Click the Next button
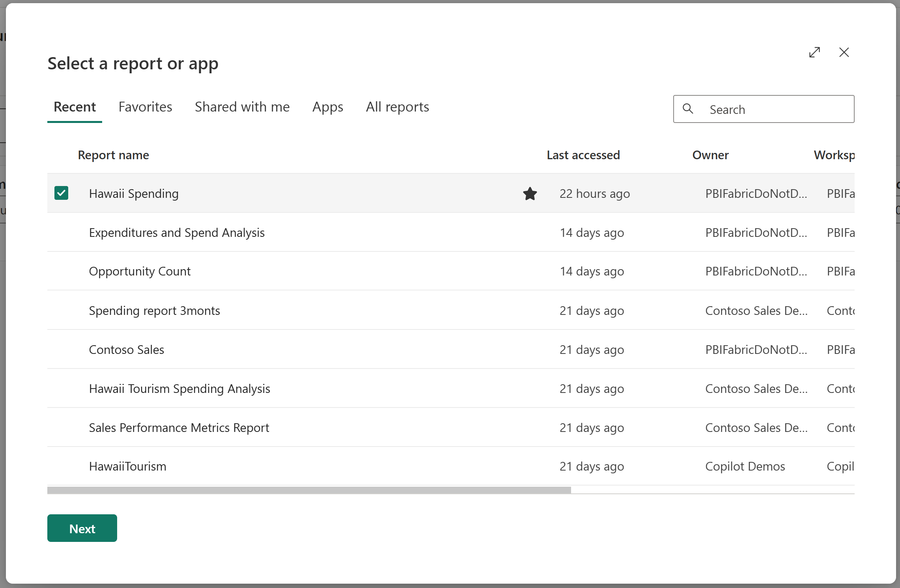 81,528
